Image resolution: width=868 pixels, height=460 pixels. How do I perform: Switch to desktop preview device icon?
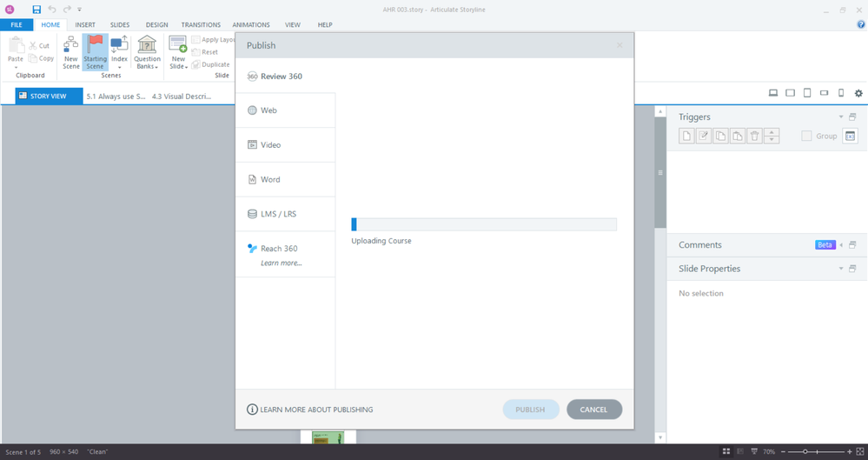(x=773, y=93)
